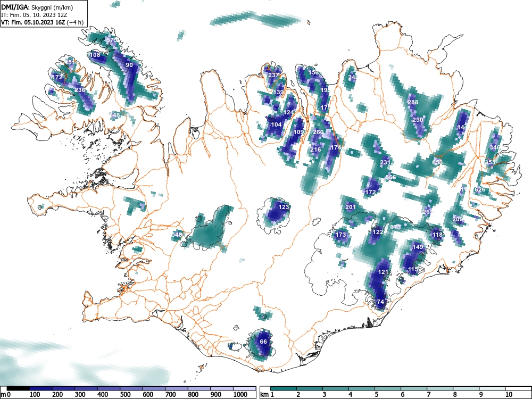
Task: Click the 'DMI/IGA: Skyggni (m/km)' title text
Action: [37, 7]
